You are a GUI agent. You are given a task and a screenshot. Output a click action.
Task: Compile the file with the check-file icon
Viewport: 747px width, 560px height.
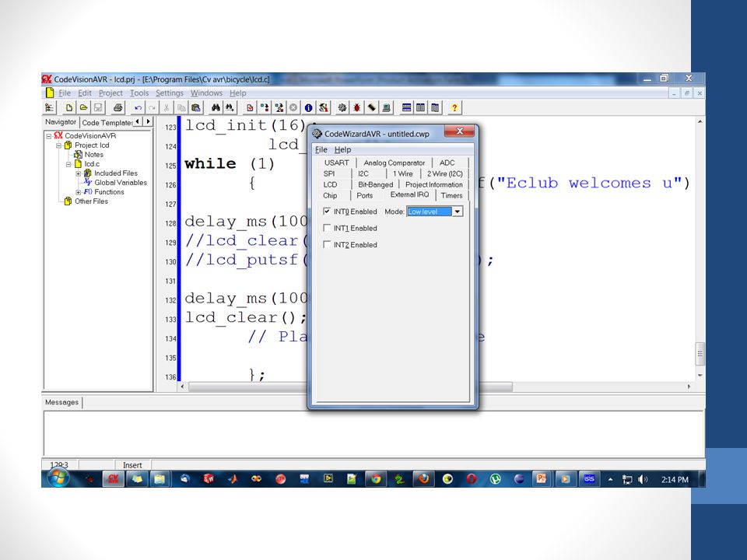(250, 107)
